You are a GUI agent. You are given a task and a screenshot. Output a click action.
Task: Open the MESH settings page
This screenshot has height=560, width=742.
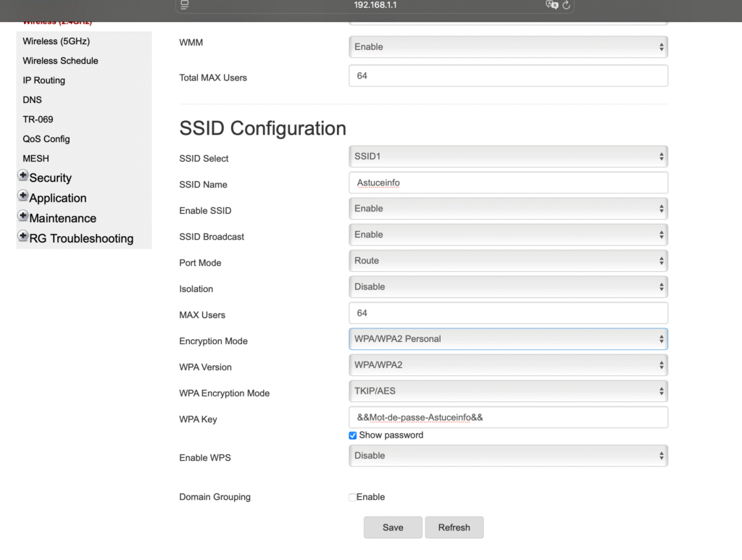(36, 159)
